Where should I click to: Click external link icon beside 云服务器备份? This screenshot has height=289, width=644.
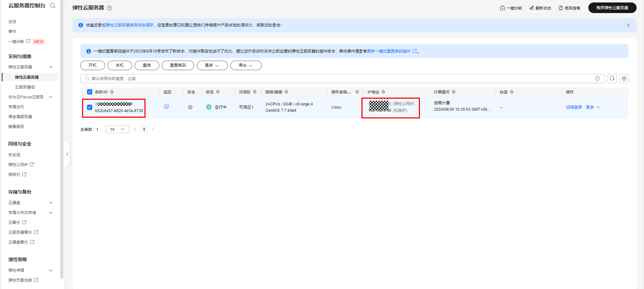click(36, 232)
